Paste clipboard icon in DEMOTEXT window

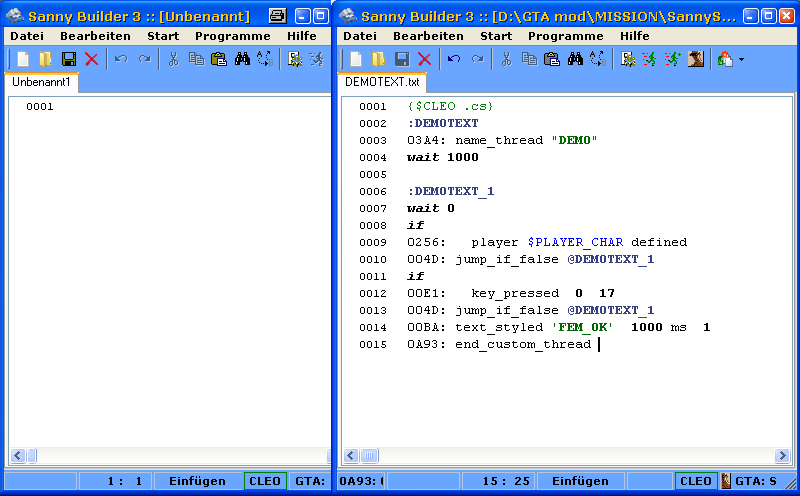552,59
